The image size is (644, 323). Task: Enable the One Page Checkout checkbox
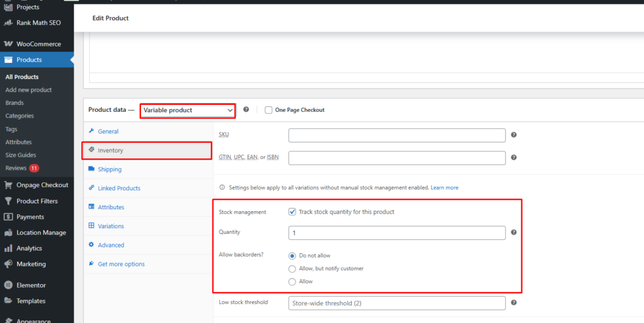click(269, 110)
